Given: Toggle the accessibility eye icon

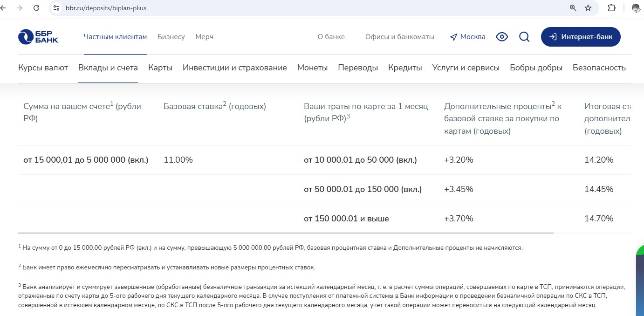Looking at the screenshot, I should click(x=502, y=37).
